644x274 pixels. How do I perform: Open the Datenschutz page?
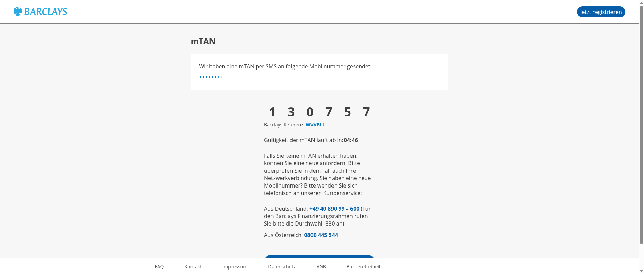282,267
